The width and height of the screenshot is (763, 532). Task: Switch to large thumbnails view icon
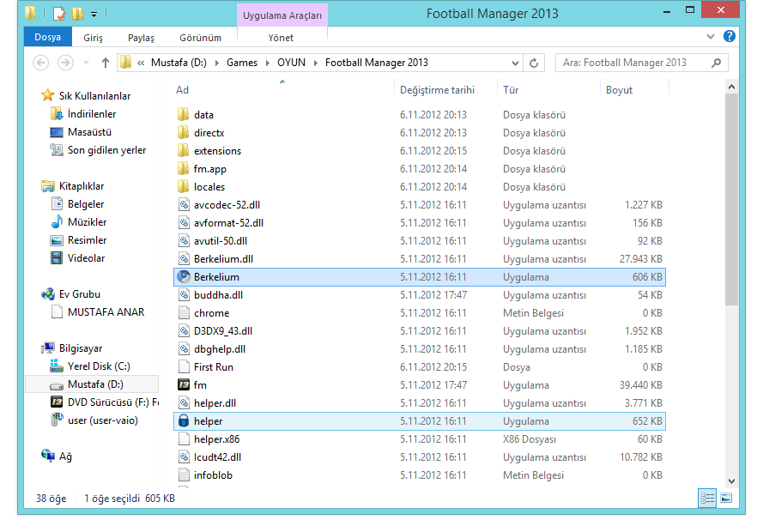[726, 498]
